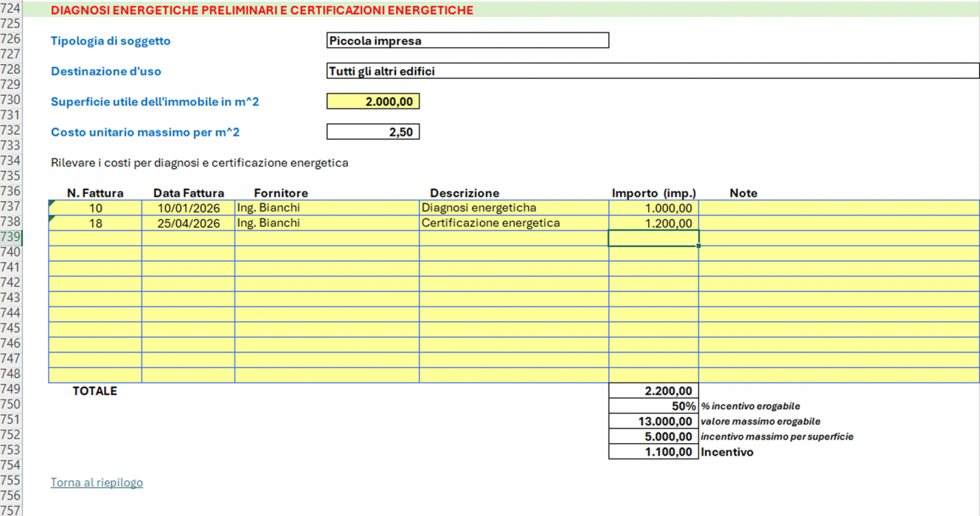Viewport: 980px width, 516px height.
Task: Select the invoice date cell 25/04/2026
Action: click(188, 223)
